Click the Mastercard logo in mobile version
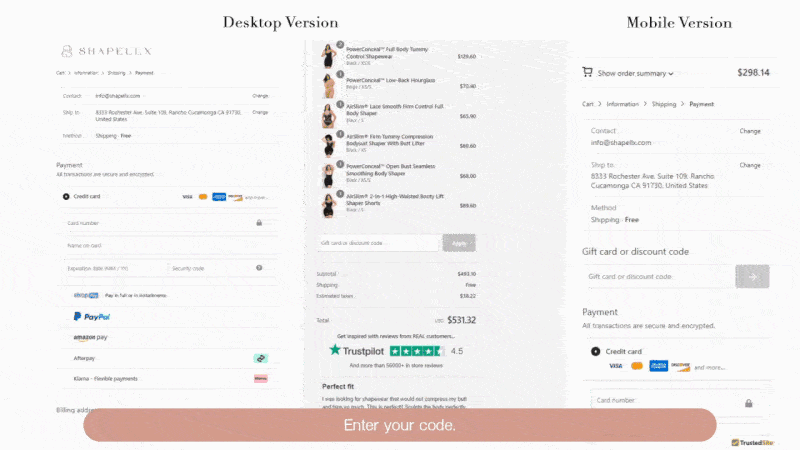The width and height of the screenshot is (800, 450). click(x=637, y=366)
